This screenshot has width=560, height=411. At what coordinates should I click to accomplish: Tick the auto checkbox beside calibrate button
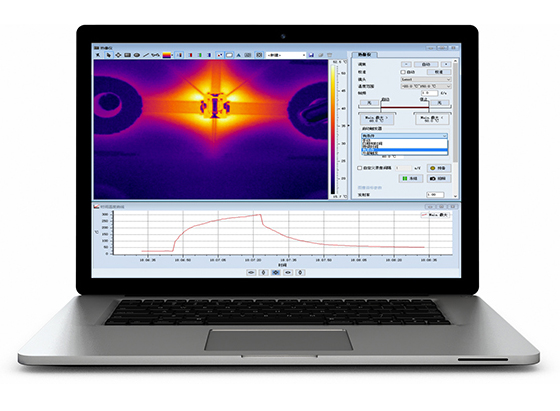tap(403, 72)
